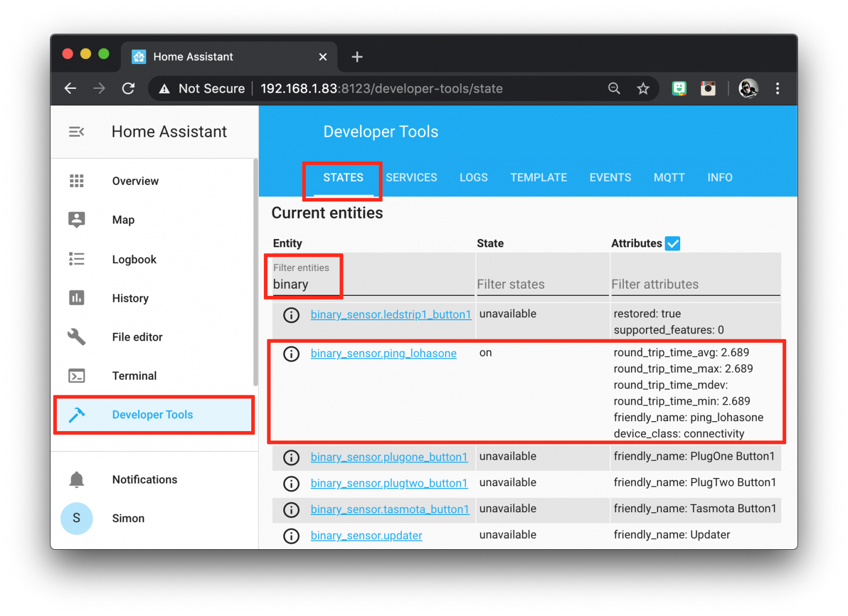Open the binary_sensor.plugone_button1 link

click(x=389, y=458)
